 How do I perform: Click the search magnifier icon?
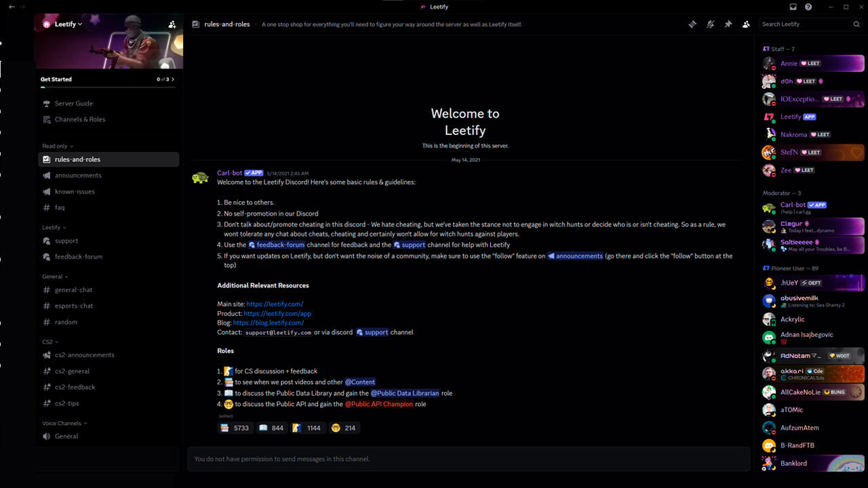(x=856, y=24)
